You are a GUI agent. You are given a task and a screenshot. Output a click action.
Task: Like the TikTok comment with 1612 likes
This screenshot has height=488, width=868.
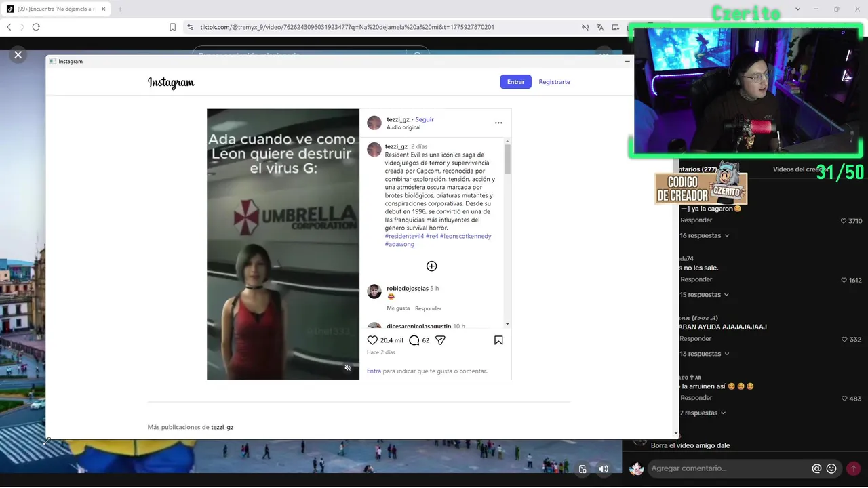844,280
